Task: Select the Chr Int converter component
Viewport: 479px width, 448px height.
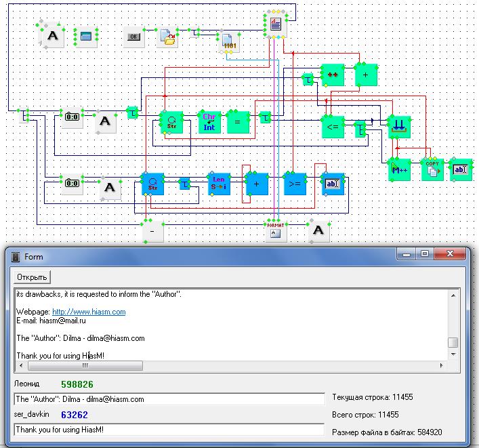Action: [209, 122]
